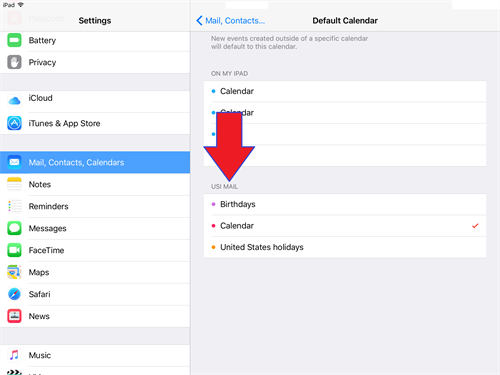The height and width of the screenshot is (375, 500).
Task: Tap the Privacy hand icon
Action: click(x=14, y=62)
